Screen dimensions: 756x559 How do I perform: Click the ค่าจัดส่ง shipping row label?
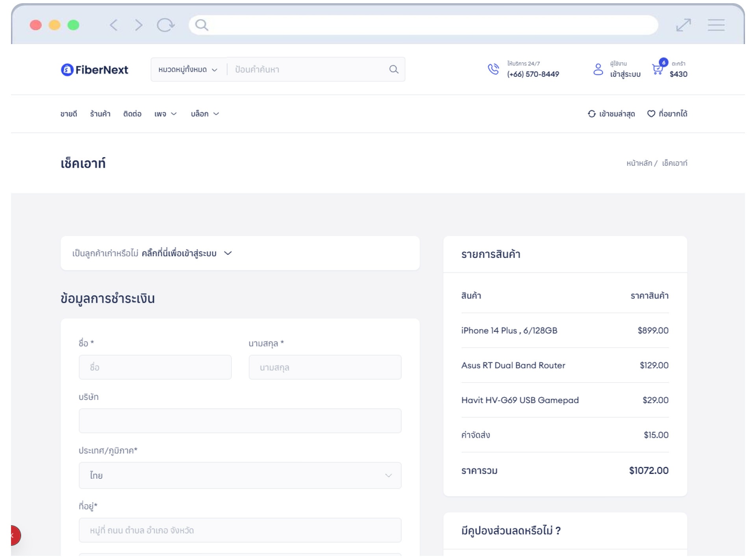pos(476,435)
